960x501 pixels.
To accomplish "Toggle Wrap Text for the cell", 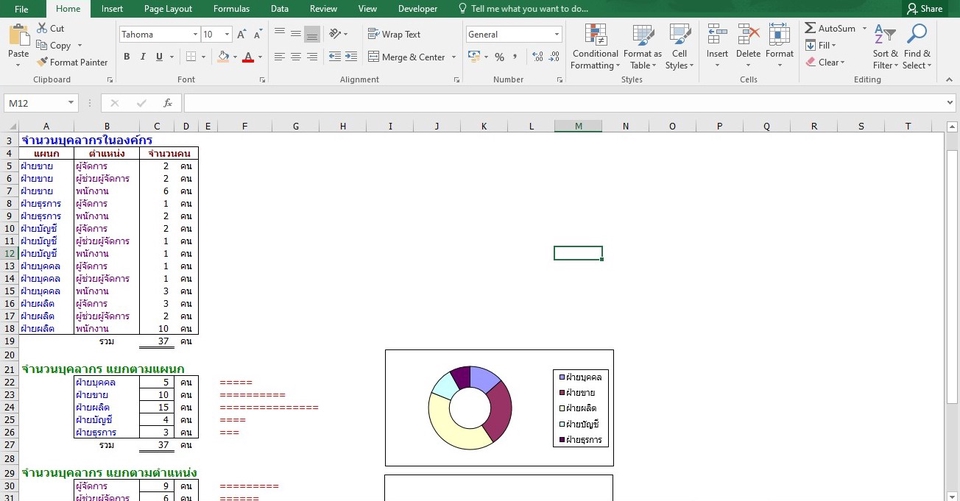I will 394,34.
